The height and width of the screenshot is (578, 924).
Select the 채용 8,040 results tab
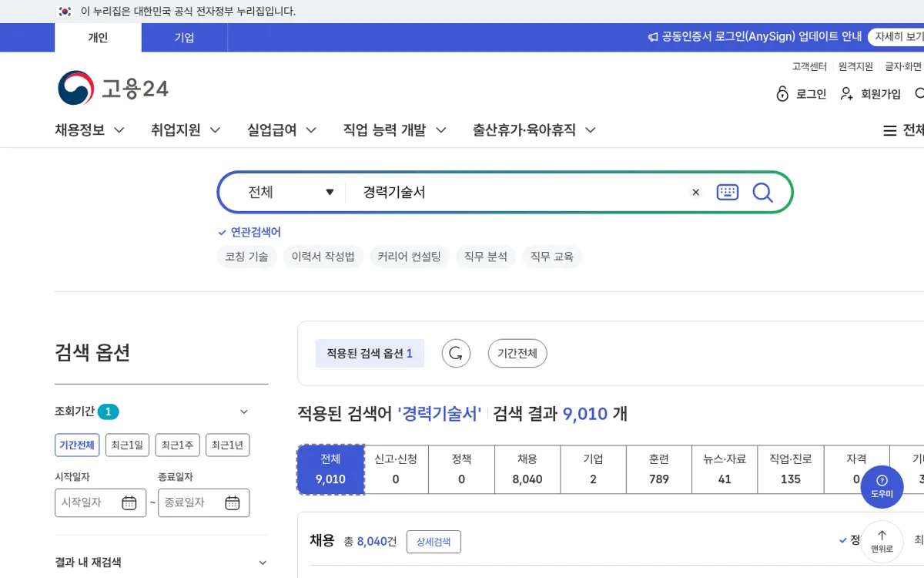coord(527,469)
